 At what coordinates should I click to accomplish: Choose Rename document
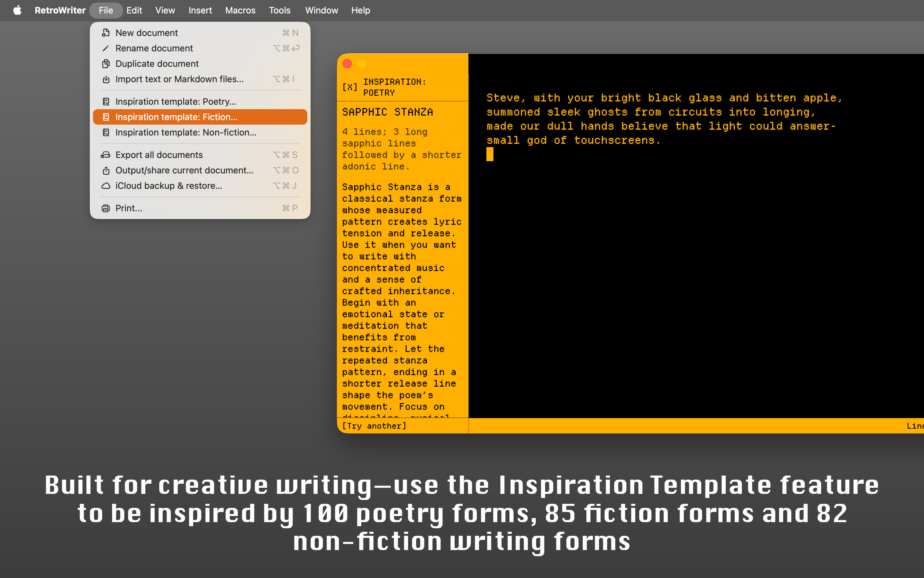coord(200,48)
